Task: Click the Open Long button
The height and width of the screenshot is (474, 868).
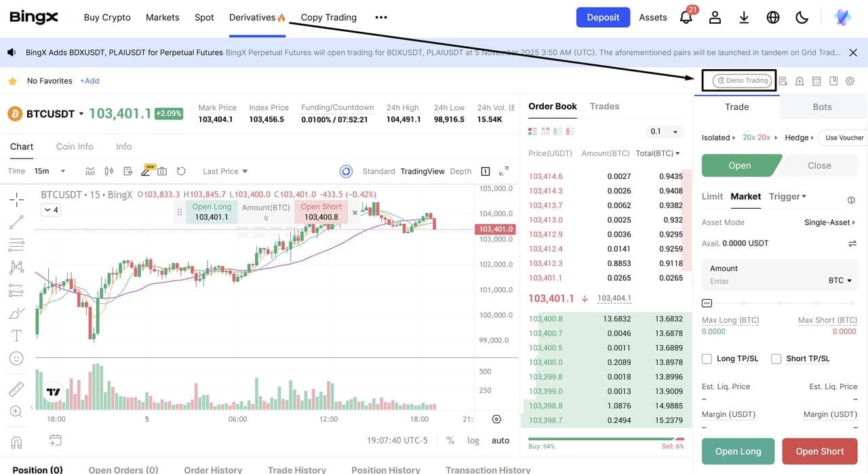Action: point(738,451)
